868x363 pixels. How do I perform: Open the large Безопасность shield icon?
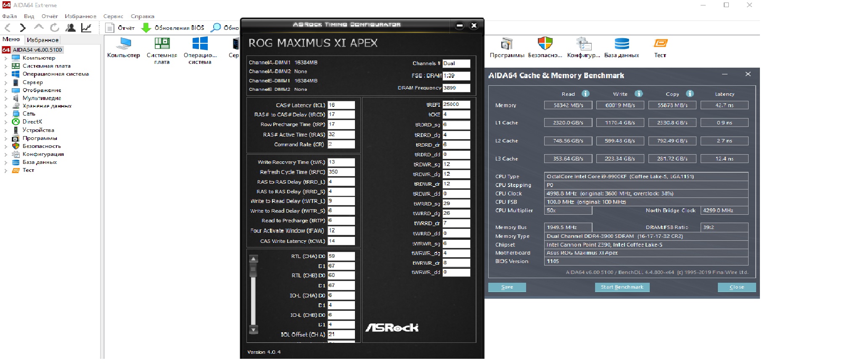(545, 47)
